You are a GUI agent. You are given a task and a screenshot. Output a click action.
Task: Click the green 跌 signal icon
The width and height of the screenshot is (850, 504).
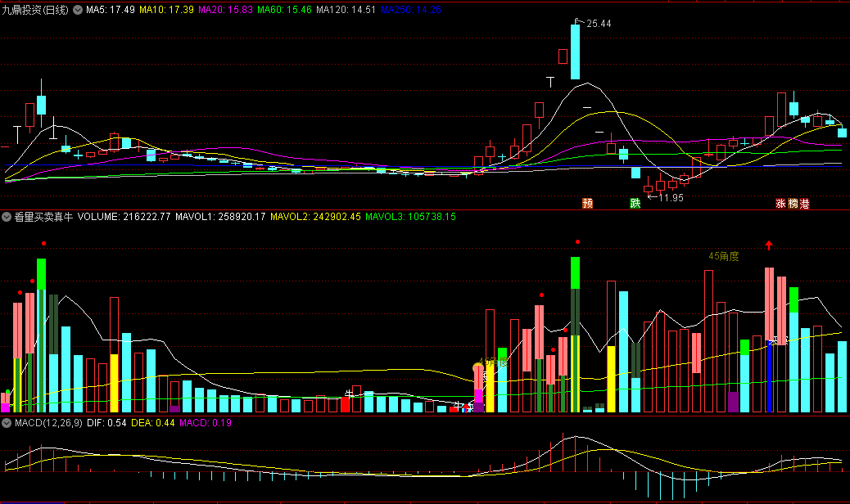(635, 204)
